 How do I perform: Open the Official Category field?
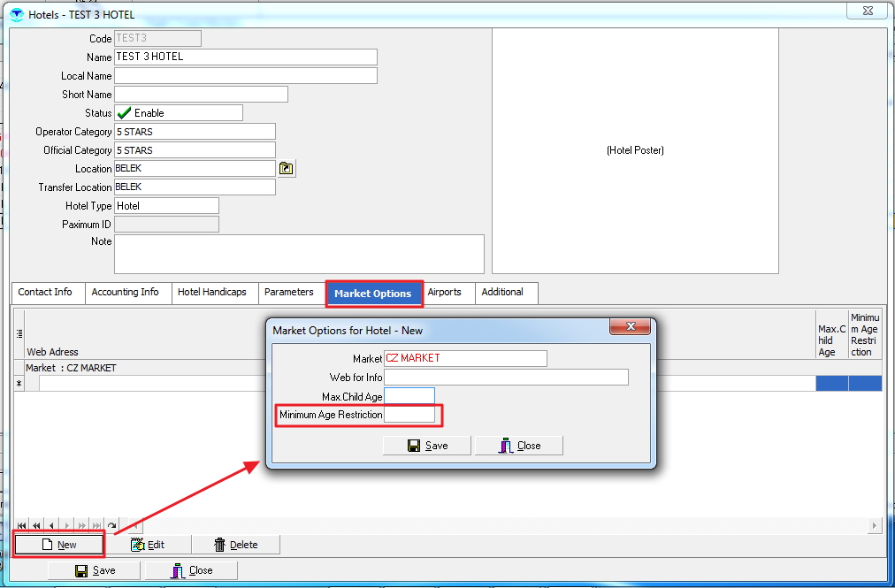[x=195, y=150]
